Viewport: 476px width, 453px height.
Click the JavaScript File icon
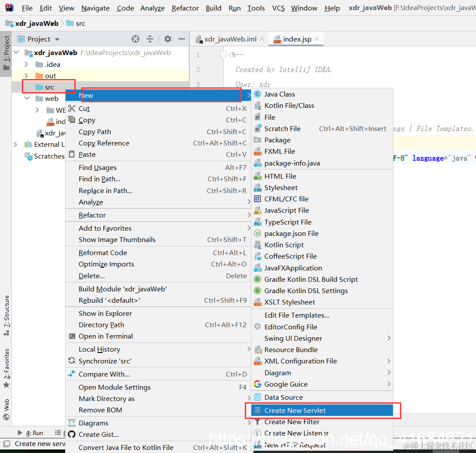(257, 211)
